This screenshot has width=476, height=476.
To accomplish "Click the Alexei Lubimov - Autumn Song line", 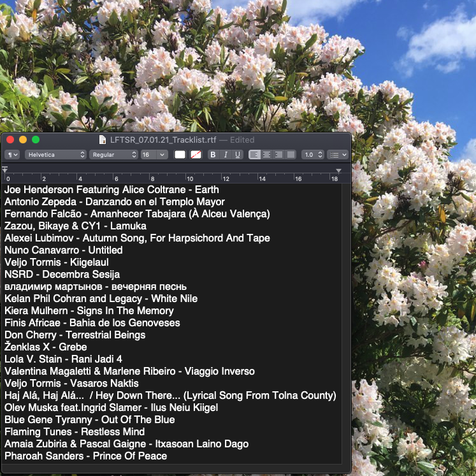I will (x=137, y=238).
